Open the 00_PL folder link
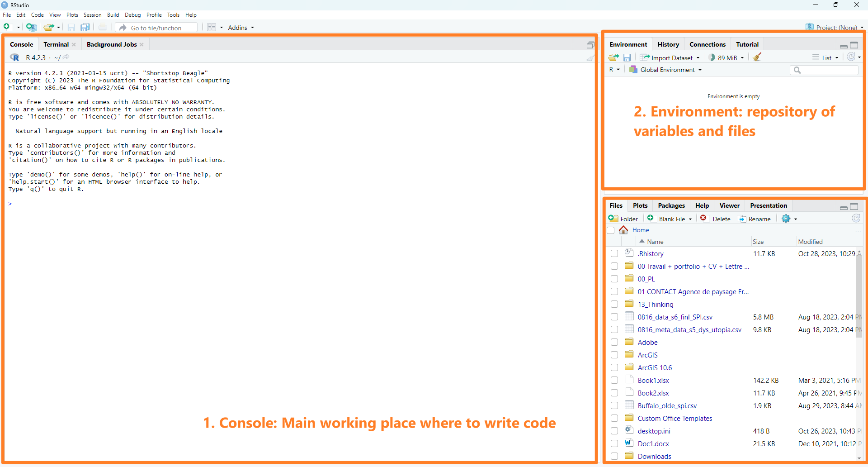868x467 pixels. [x=646, y=279]
